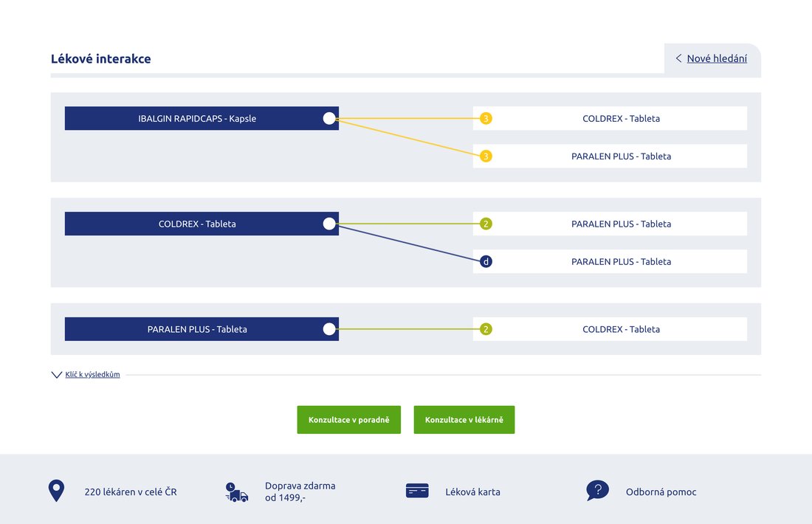Click the delivery truck icon
The height and width of the screenshot is (524, 812).
[x=236, y=492]
